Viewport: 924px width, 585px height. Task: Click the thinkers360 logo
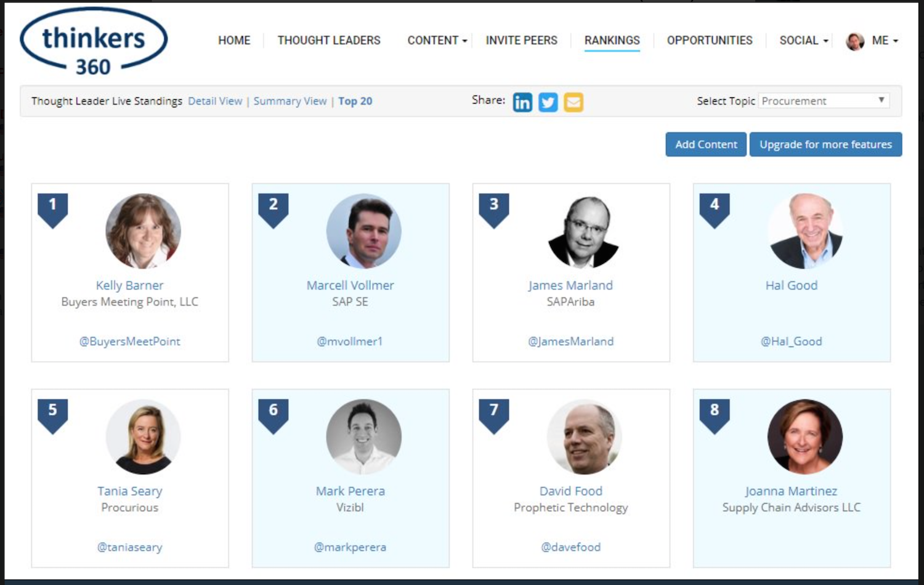94,43
